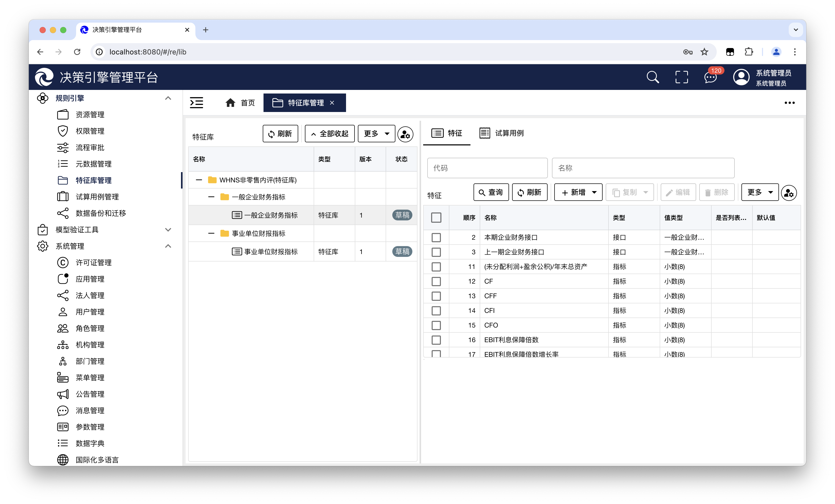The image size is (835, 504).
Task: Select the 事业单位财报指标 特征库 row
Action: (271, 252)
